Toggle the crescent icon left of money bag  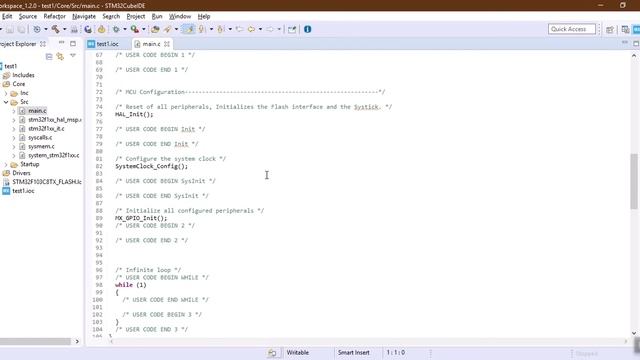[88, 29]
